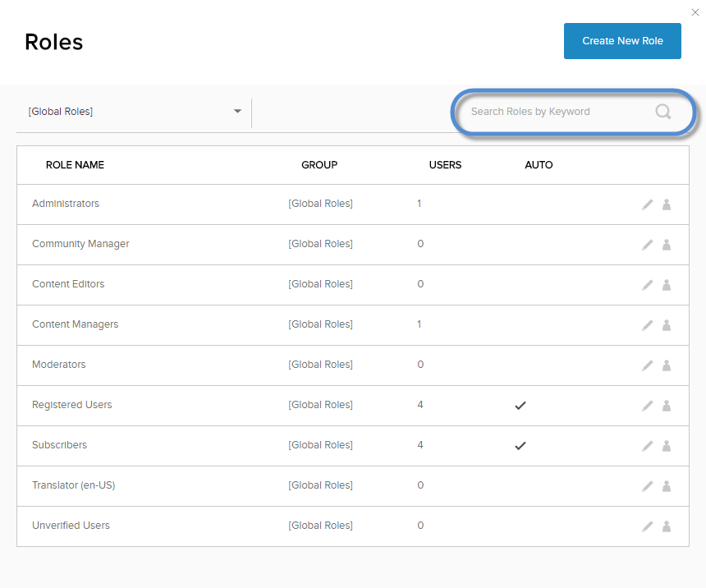Screen dimensions: 706x588
Task: Open users icon for Content Managers role
Action: tap(667, 325)
